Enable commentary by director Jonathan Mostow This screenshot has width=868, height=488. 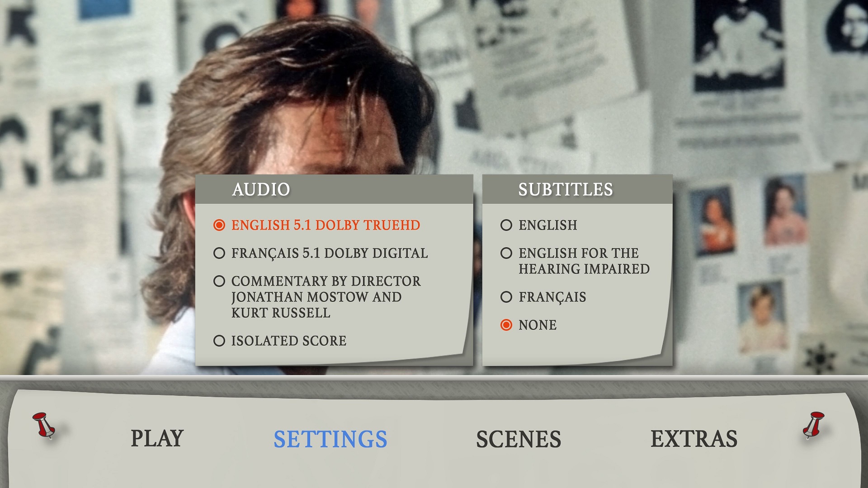(x=219, y=281)
